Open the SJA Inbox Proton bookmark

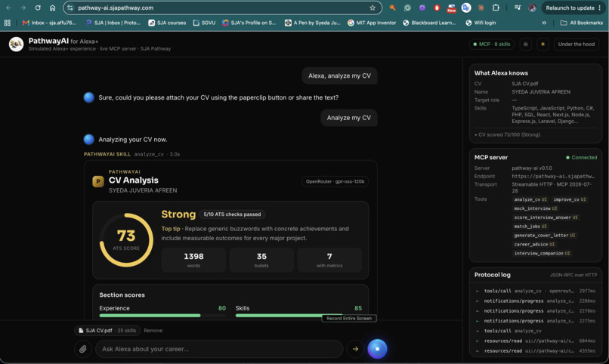click(x=113, y=23)
